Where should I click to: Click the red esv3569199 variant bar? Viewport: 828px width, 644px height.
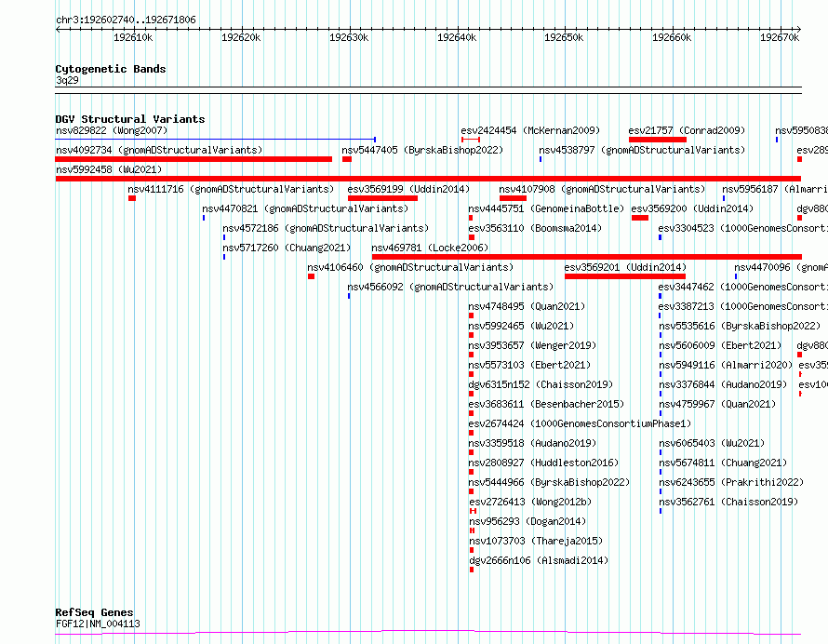382,198
